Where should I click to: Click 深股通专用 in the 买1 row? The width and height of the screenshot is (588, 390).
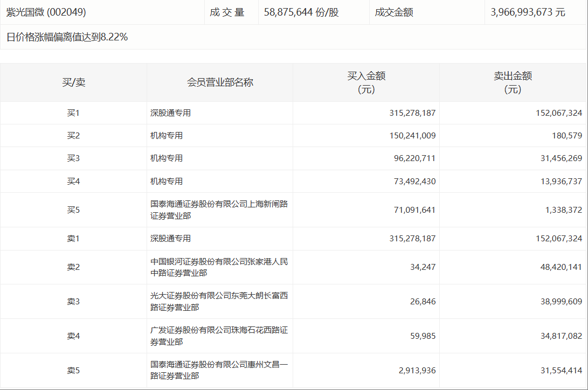coord(171,113)
